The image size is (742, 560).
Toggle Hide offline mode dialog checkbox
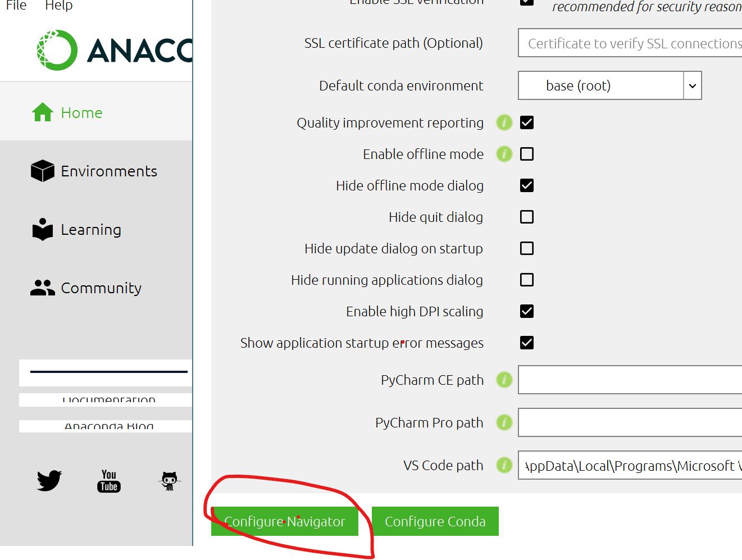pyautogui.click(x=527, y=185)
